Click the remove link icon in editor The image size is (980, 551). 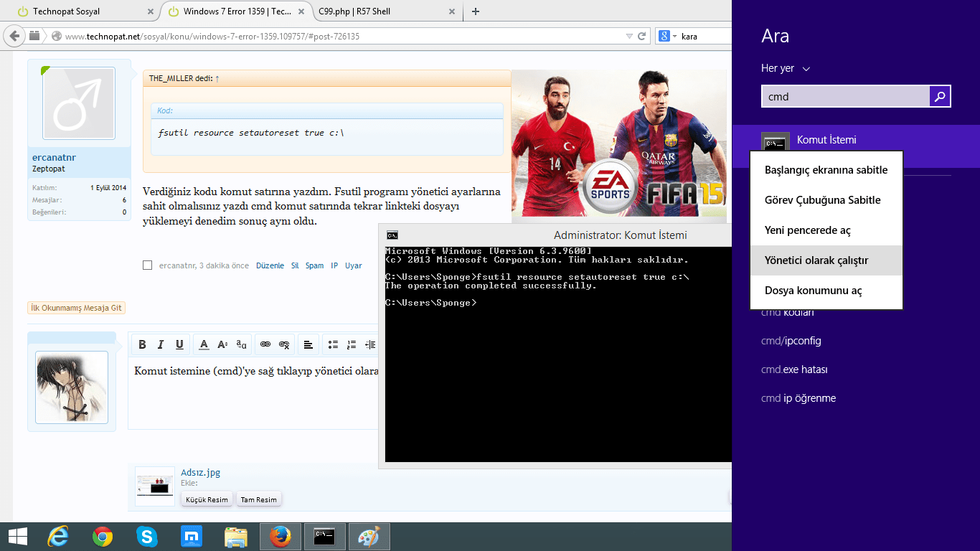click(284, 344)
